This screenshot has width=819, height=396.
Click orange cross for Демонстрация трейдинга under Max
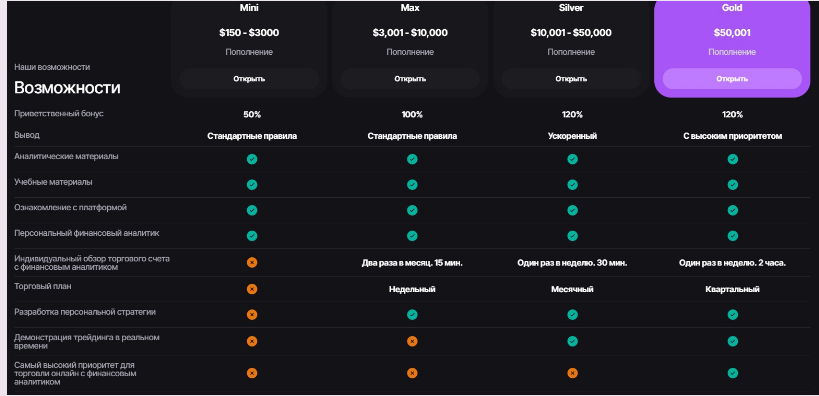coord(412,341)
